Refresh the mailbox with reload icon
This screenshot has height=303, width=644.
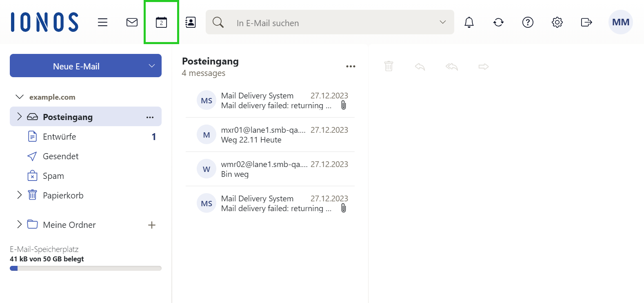click(498, 22)
